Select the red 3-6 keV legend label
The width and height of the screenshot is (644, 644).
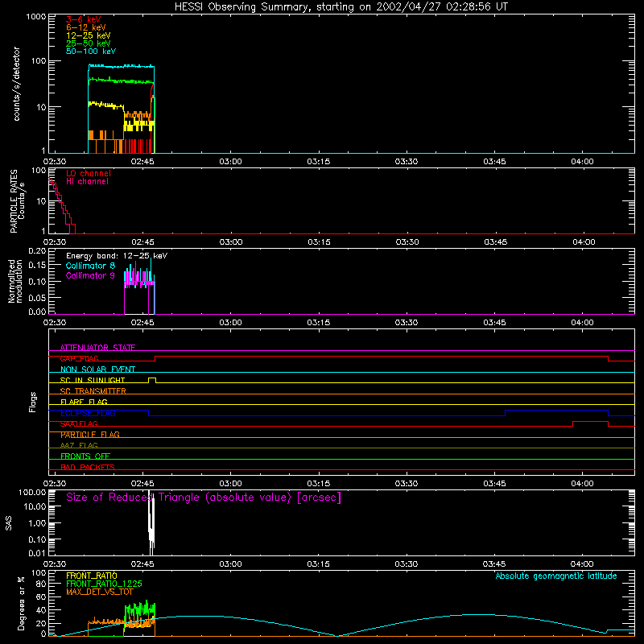(x=83, y=19)
